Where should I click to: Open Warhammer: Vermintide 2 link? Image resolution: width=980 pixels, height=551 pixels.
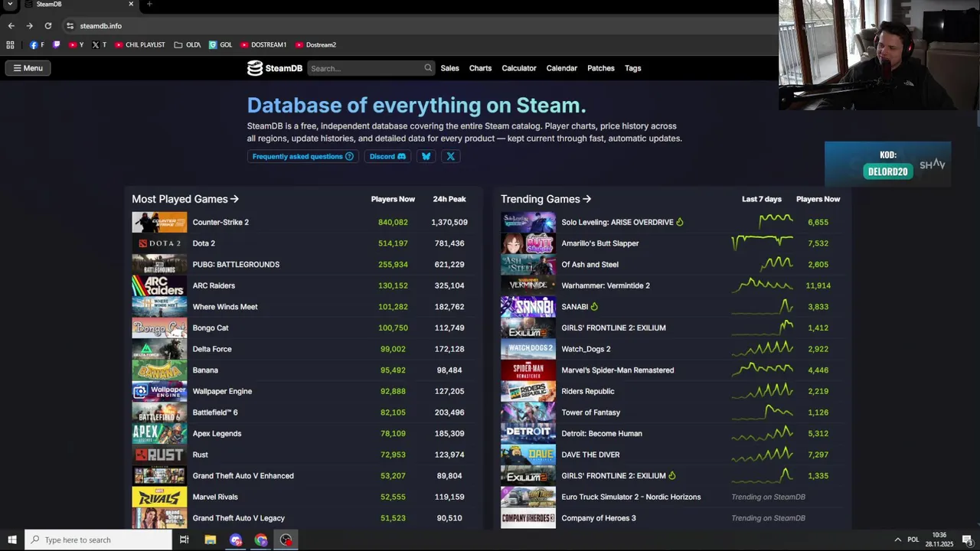point(606,285)
